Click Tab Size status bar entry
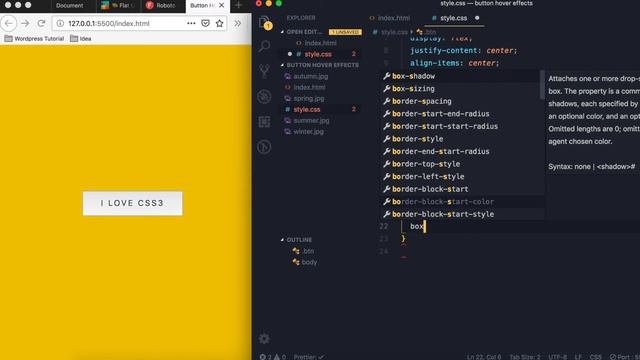The width and height of the screenshot is (640, 360). point(524,357)
